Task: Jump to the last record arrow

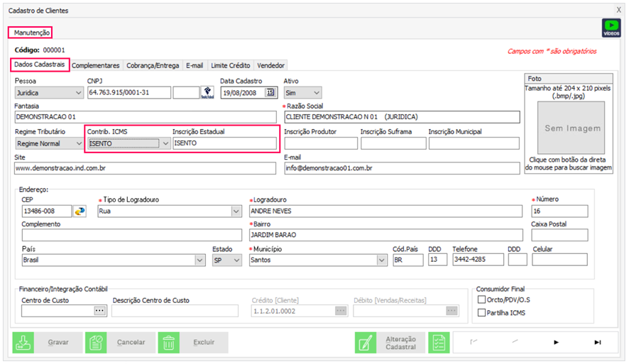Action: tap(597, 343)
